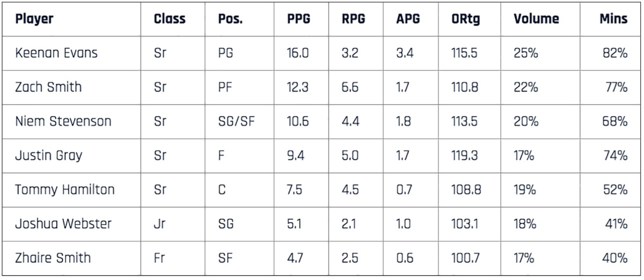Open the Keenan Evans player name
The image size is (644, 280).
tap(56, 54)
